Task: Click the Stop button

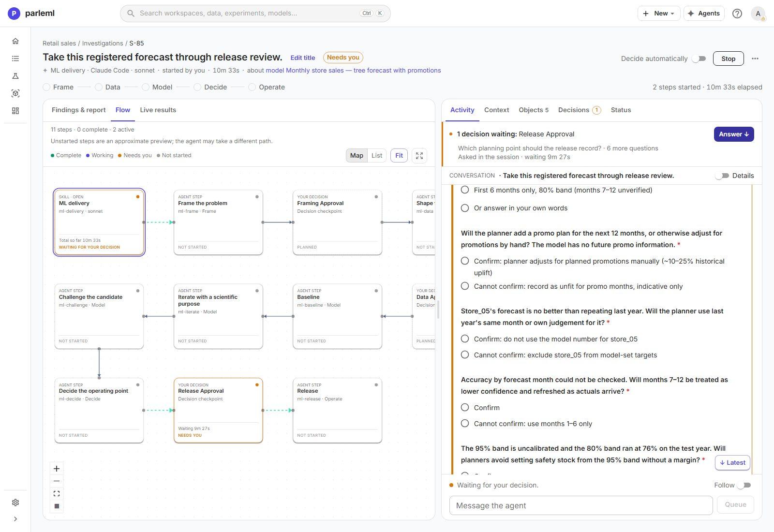Action: tap(728, 59)
